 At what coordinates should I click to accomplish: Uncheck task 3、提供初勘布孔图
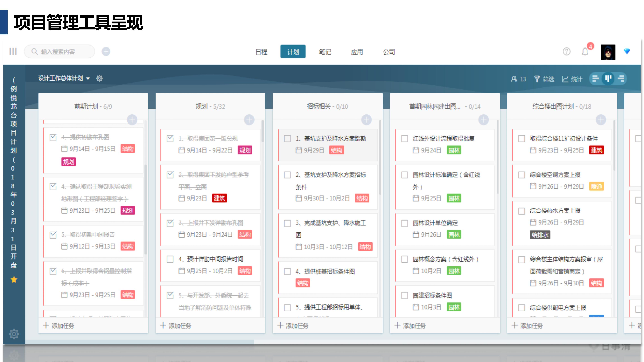[53, 137]
